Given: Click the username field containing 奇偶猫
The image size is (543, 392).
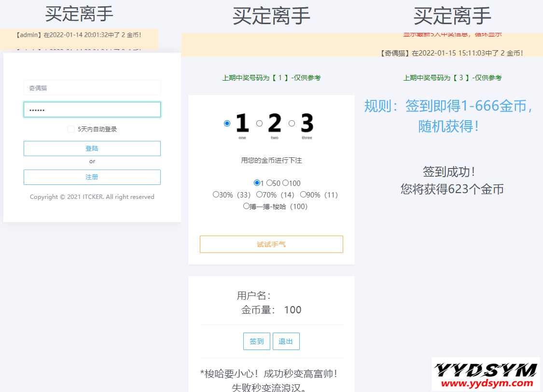Looking at the screenshot, I should pos(92,88).
